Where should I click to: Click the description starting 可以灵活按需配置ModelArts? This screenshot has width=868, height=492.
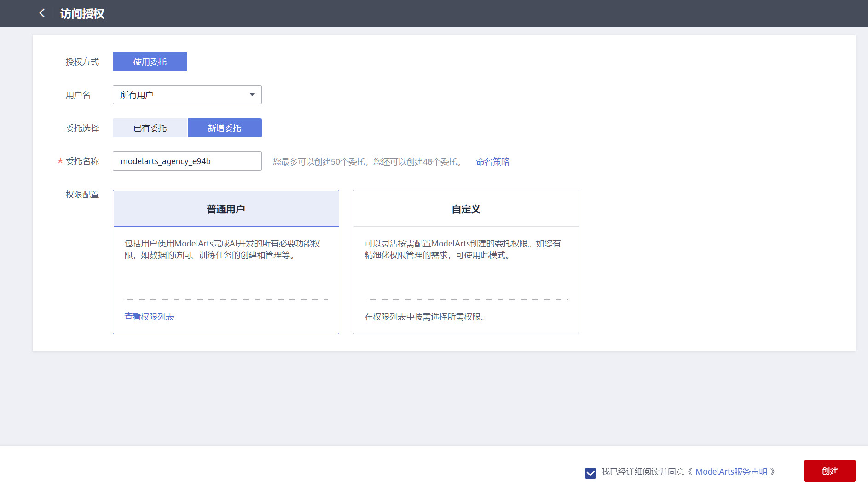point(463,249)
